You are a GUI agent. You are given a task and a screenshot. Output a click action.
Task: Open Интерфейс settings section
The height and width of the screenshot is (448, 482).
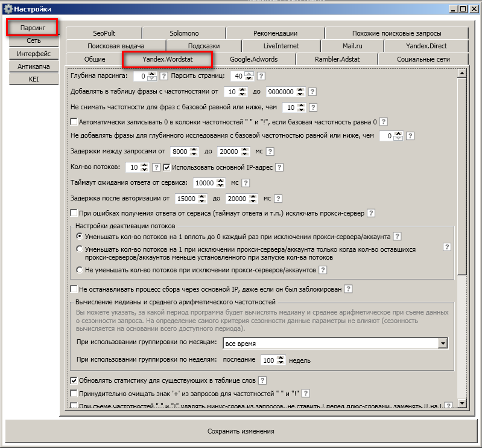click(34, 54)
